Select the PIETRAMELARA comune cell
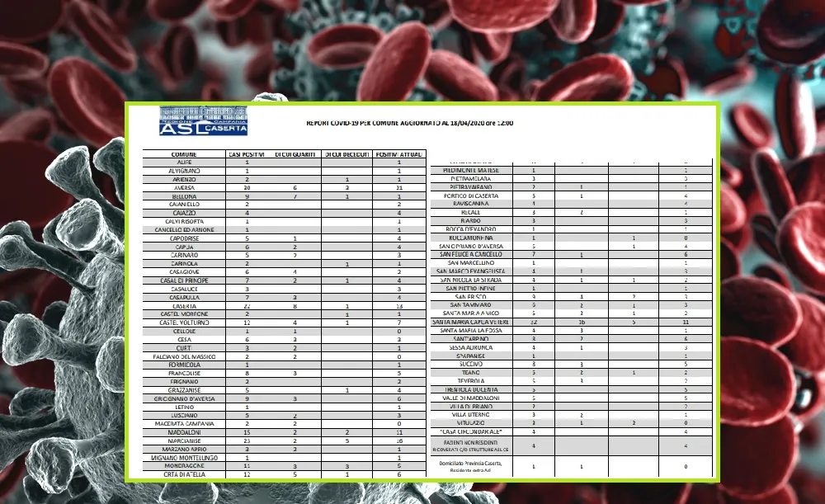This screenshot has width=825, height=504. point(471,179)
